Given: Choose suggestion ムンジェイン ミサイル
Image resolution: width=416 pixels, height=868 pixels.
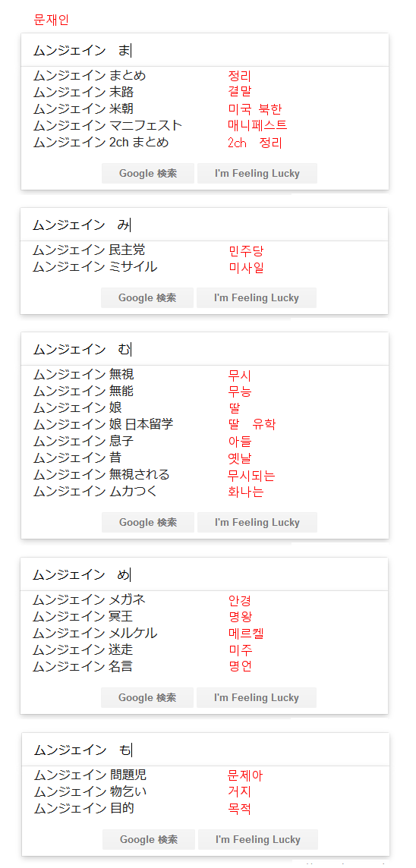Looking at the screenshot, I should coord(95,267).
